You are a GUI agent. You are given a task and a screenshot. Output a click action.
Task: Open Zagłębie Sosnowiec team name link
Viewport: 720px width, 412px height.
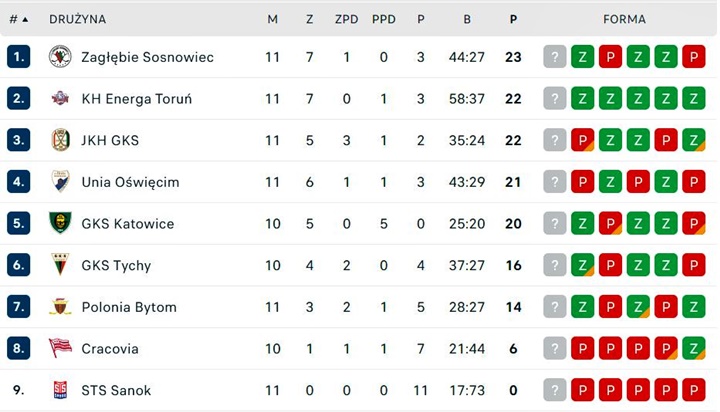147,57
